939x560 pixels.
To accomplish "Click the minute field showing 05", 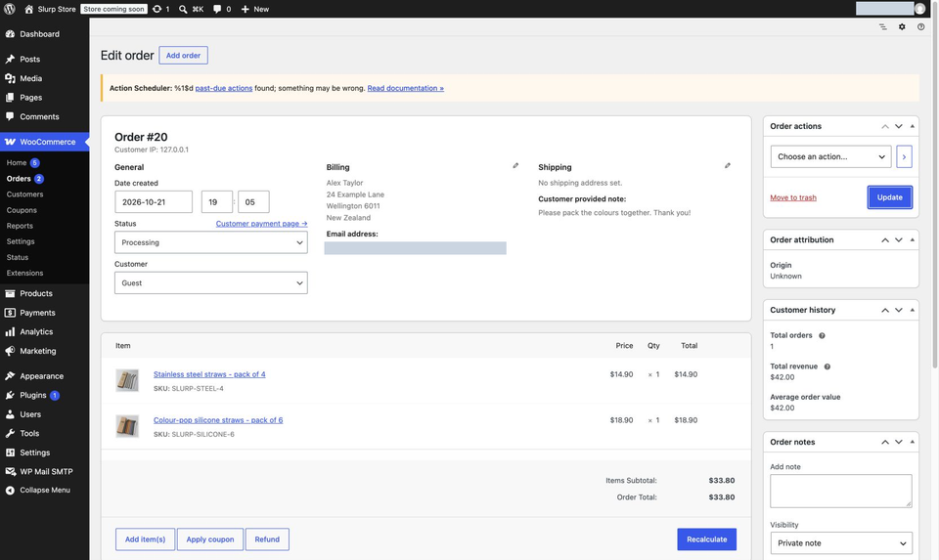I will 253,201.
